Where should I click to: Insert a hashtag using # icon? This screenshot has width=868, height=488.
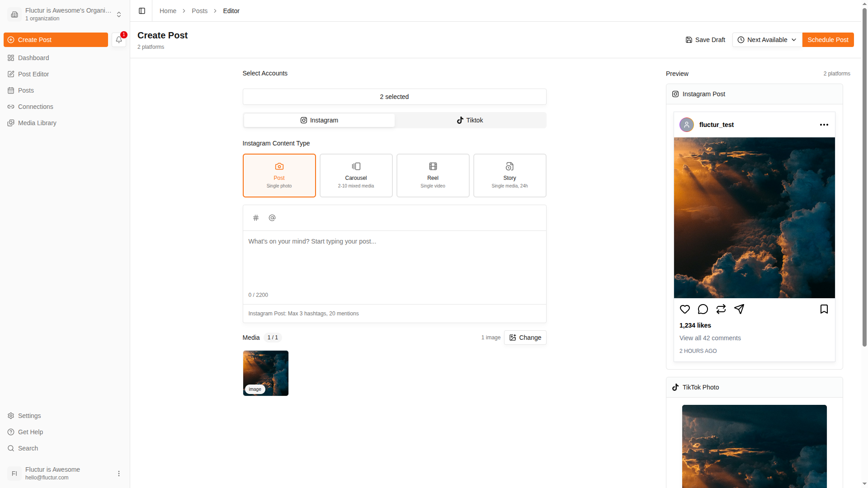[x=256, y=218]
